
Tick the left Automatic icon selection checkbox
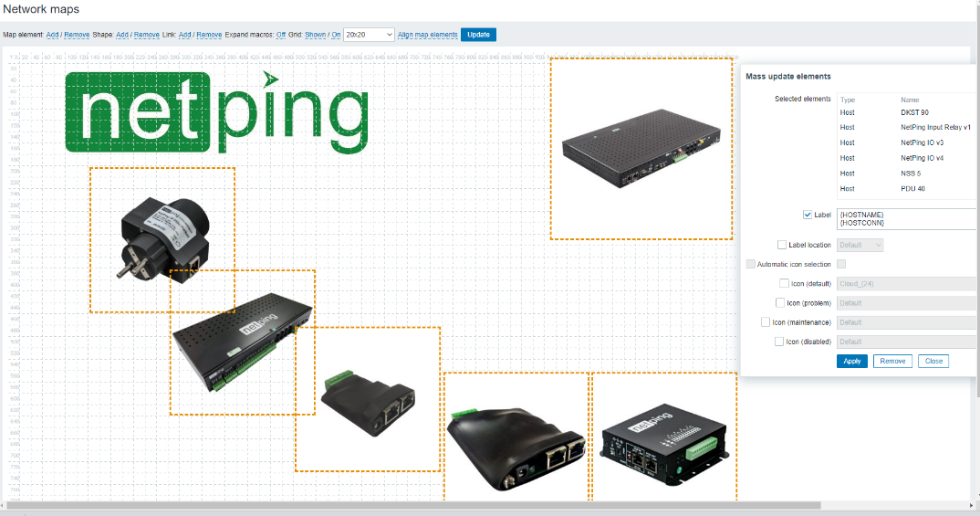coord(751,264)
